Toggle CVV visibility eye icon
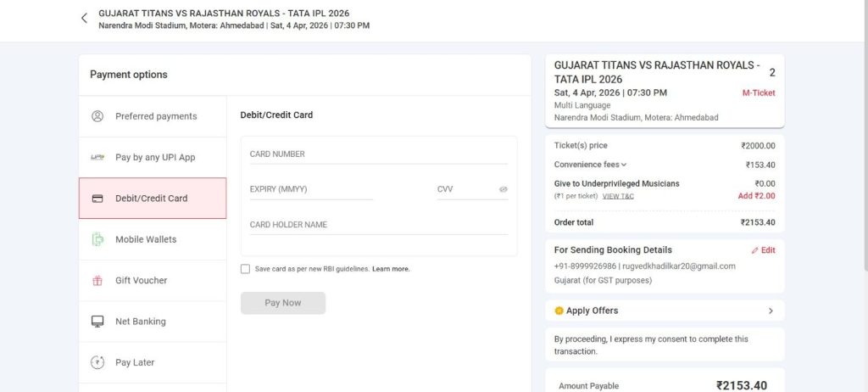This screenshot has height=392, width=868. (x=503, y=189)
